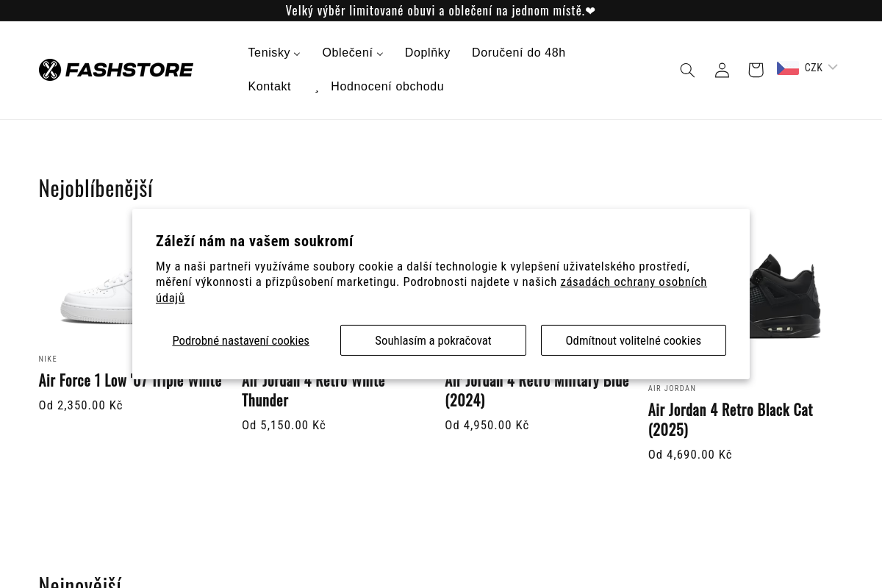
Task: Expand the Oblečení dropdown
Action: [x=352, y=52]
